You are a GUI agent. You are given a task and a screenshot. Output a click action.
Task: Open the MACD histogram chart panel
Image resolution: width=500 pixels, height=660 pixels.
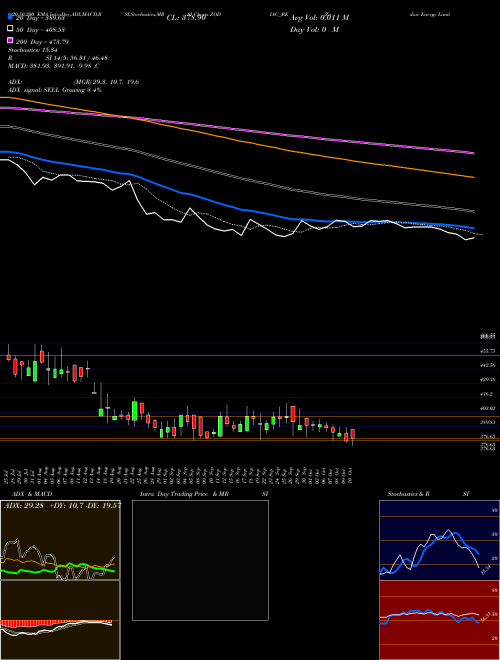(60, 620)
